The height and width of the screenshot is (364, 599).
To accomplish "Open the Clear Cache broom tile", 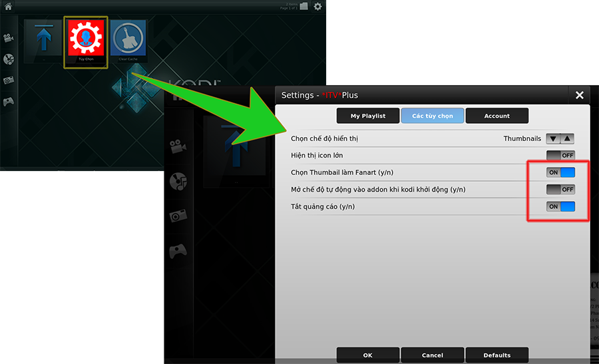I will (128, 41).
